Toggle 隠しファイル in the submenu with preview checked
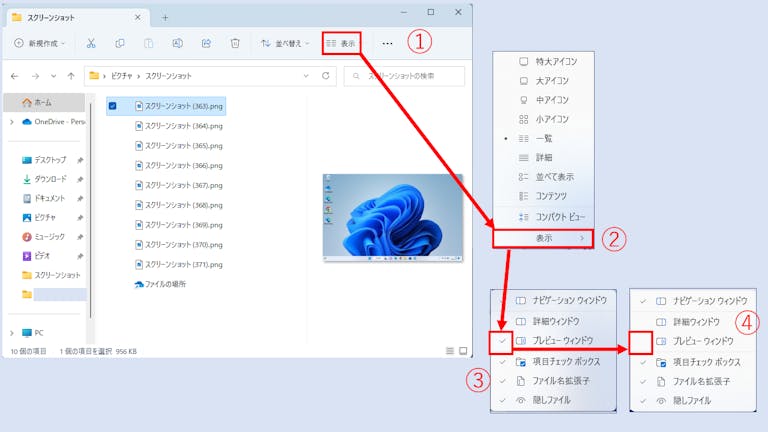This screenshot has width=768, height=432. tap(553, 400)
